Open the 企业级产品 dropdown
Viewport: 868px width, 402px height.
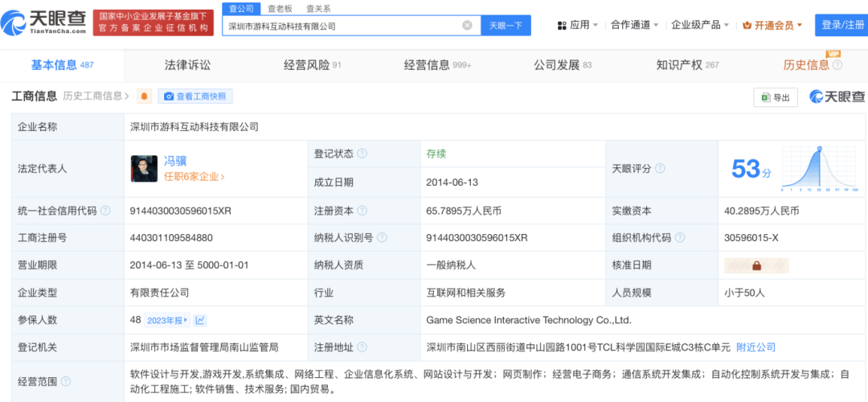(x=700, y=26)
